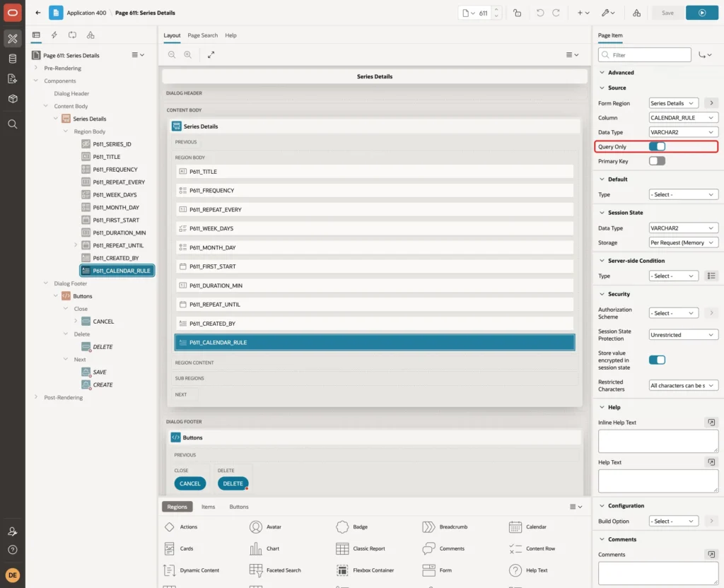Expand the Pre-Rendering tree node
This screenshot has width=724, height=588.
coord(36,68)
